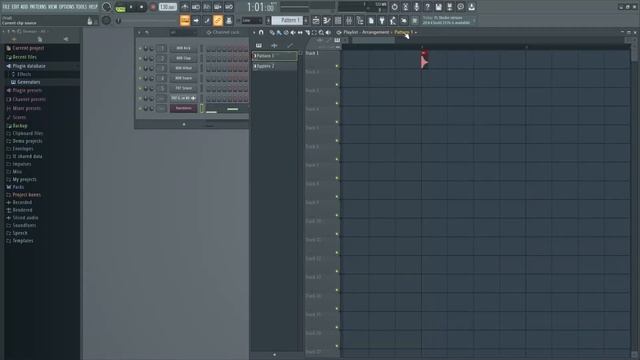Click the tempo field showing 130
This screenshot has width=640, height=360.
click(x=168, y=7)
